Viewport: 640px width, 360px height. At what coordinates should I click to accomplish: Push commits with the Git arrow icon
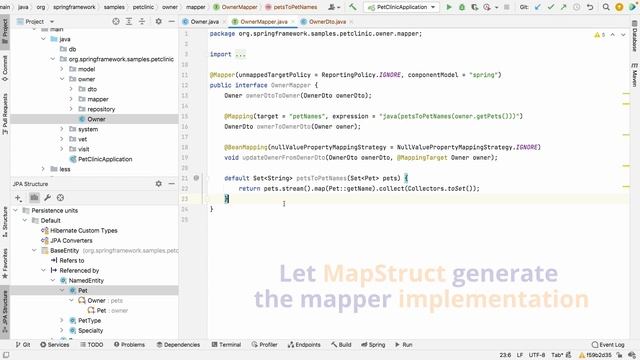(x=563, y=7)
